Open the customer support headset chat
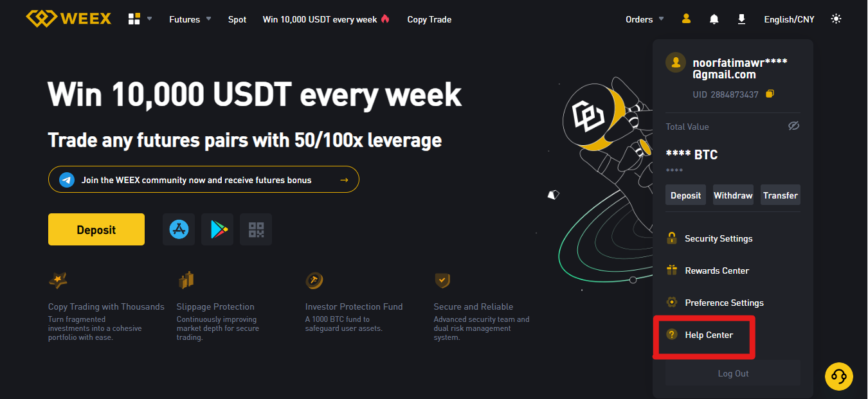Screen dimensions: 868x399 pyautogui.click(x=839, y=376)
